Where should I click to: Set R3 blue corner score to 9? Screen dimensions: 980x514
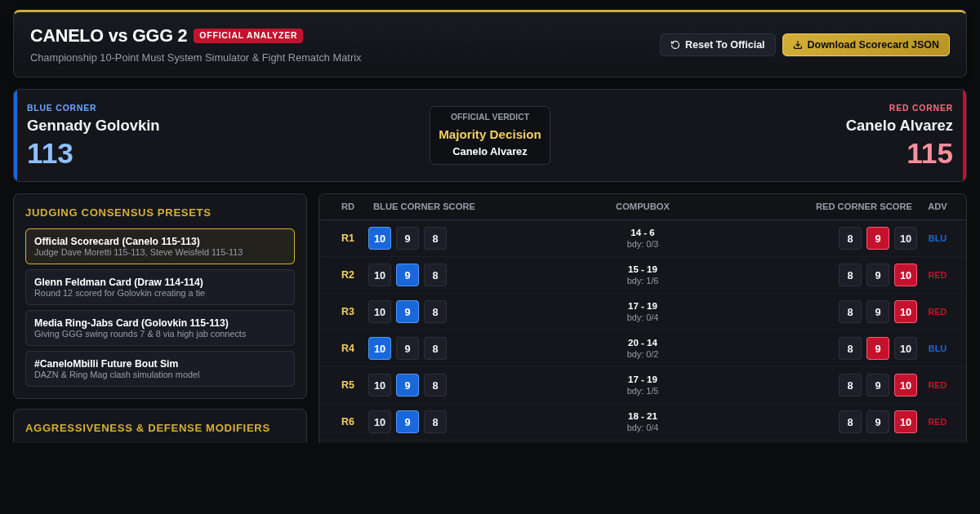[408, 312]
